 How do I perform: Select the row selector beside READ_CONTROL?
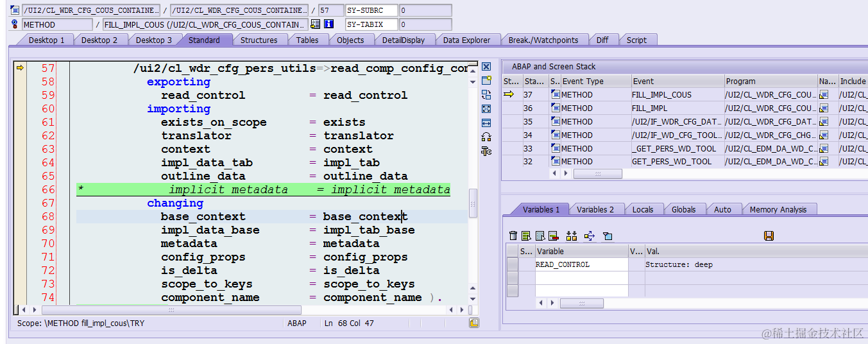[x=512, y=264]
